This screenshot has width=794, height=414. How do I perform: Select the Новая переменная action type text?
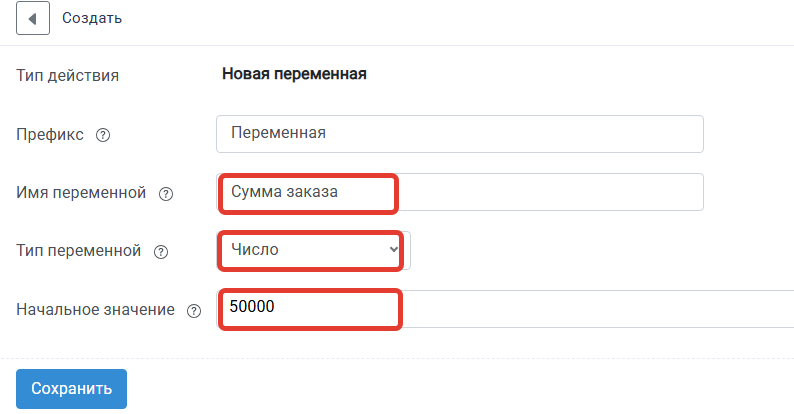pyautogui.click(x=294, y=74)
